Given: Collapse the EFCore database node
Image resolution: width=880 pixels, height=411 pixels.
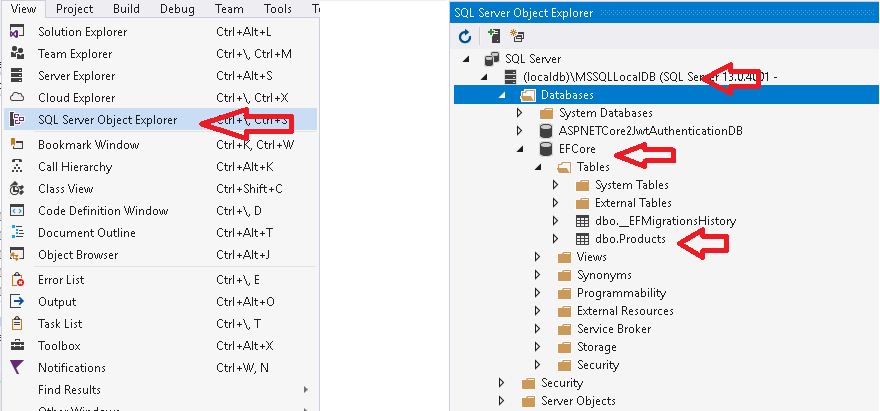Looking at the screenshot, I should 520,149.
